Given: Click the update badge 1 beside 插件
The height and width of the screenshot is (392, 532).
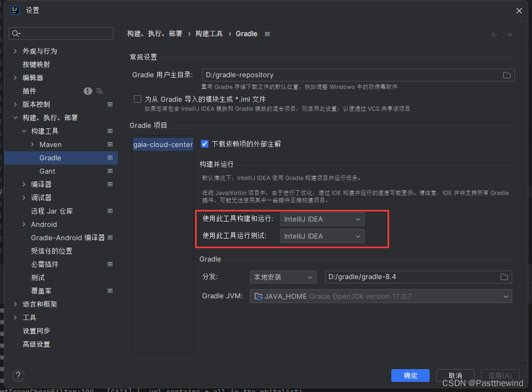Looking at the screenshot, I should coord(87,91).
